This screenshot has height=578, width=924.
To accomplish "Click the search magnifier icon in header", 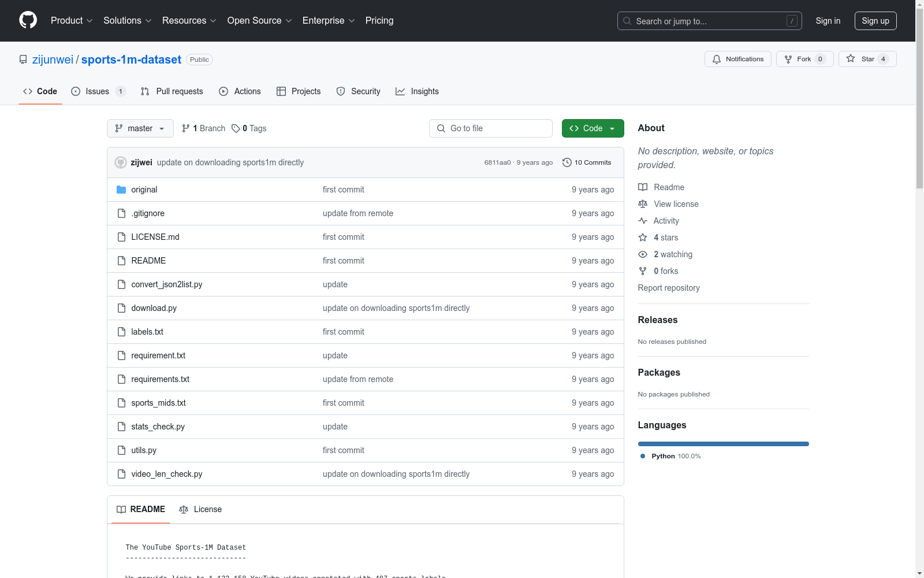I will (627, 21).
